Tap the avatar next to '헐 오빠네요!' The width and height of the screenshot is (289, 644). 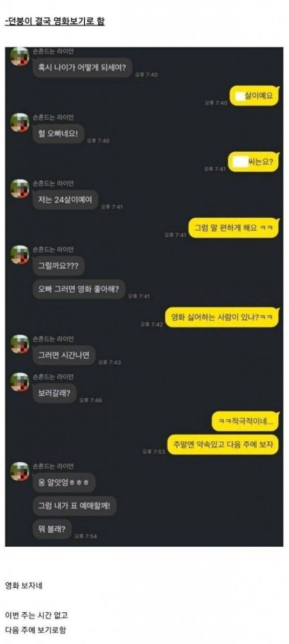20,123
